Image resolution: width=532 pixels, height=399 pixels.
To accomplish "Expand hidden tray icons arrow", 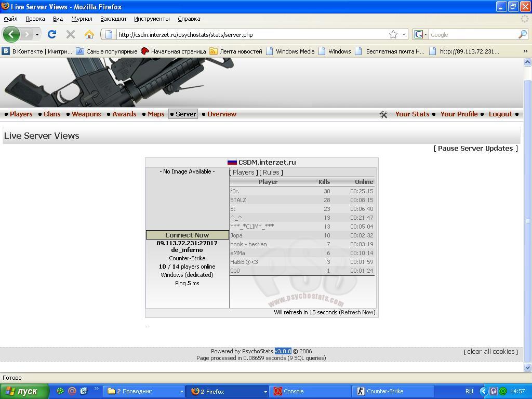I will click(484, 391).
